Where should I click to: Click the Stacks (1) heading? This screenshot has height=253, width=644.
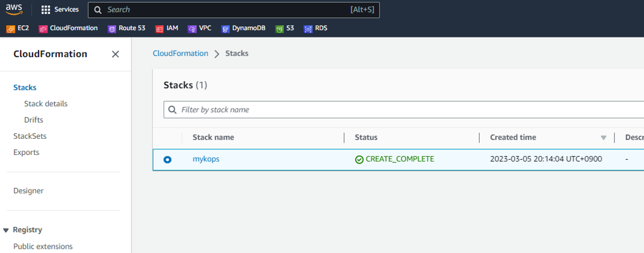click(185, 85)
